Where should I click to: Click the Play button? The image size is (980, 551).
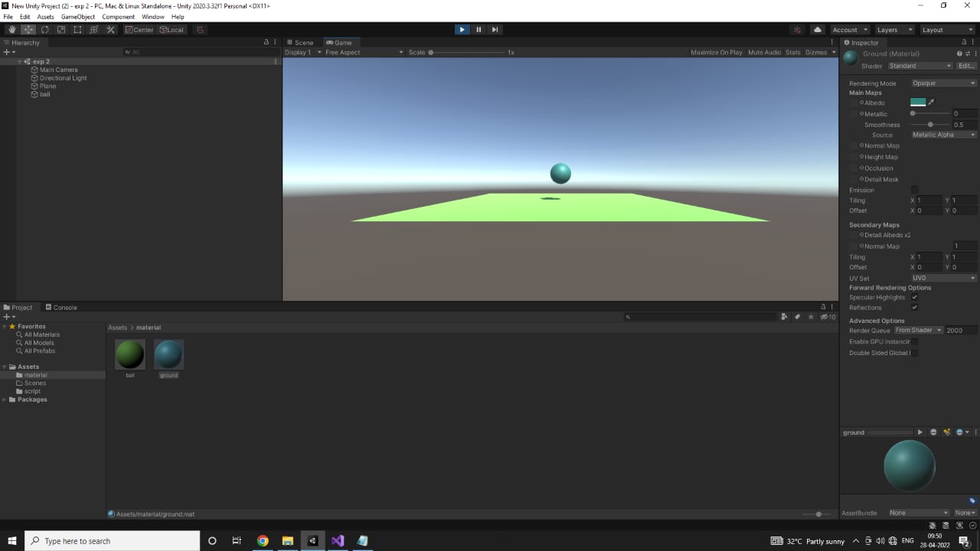[462, 30]
